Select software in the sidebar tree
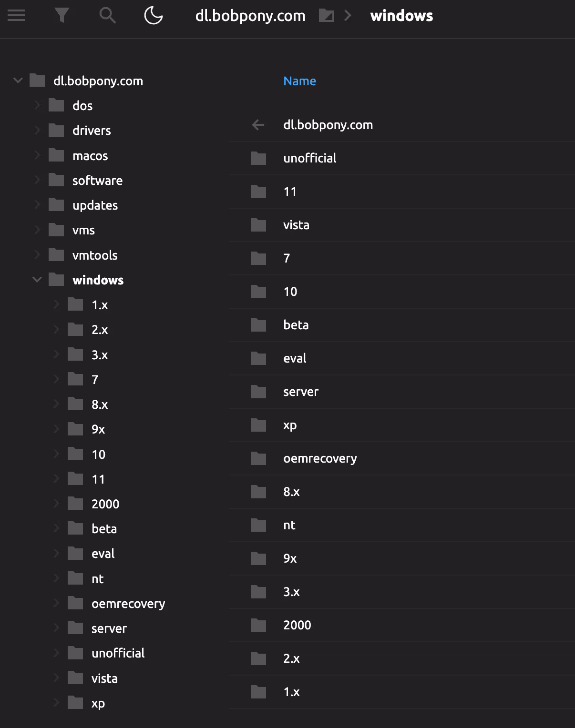 [x=97, y=181]
